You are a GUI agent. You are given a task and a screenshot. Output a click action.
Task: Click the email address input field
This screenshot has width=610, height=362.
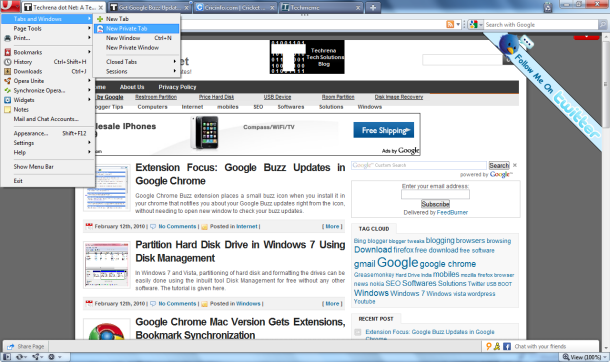[x=435, y=194]
